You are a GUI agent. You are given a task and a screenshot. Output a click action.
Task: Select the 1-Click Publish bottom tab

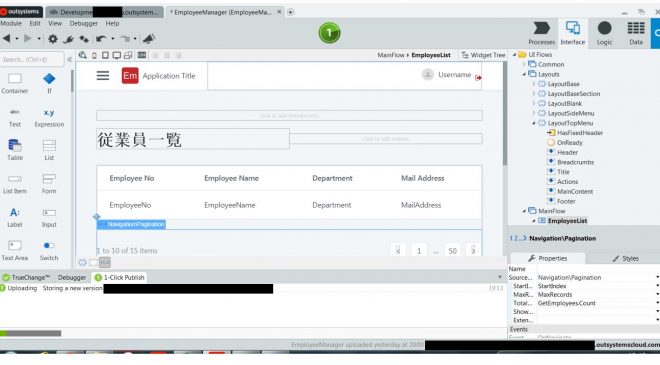(x=120, y=277)
